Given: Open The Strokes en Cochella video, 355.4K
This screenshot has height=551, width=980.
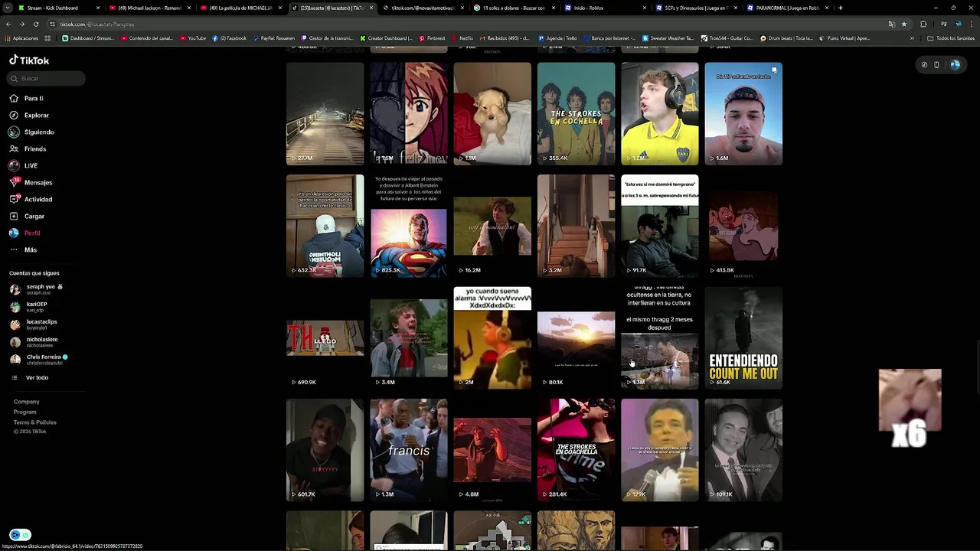Looking at the screenshot, I should click(576, 113).
